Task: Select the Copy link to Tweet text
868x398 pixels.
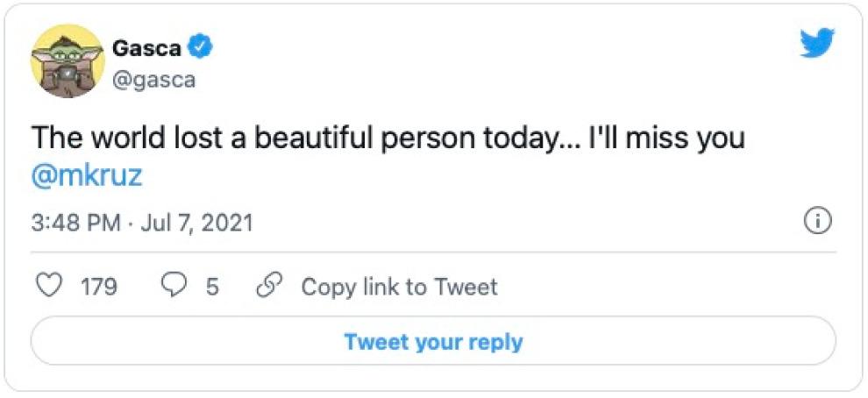Action: click(x=399, y=287)
